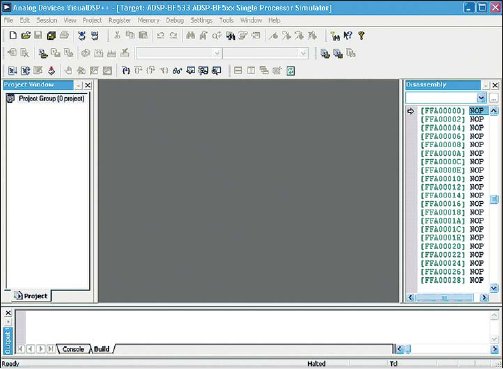Switch to the Console output tab
503x369 pixels.
click(73, 349)
